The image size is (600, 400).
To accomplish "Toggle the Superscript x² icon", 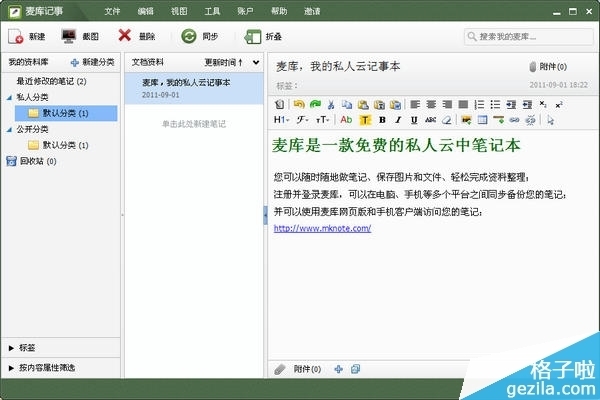I will [559, 104].
